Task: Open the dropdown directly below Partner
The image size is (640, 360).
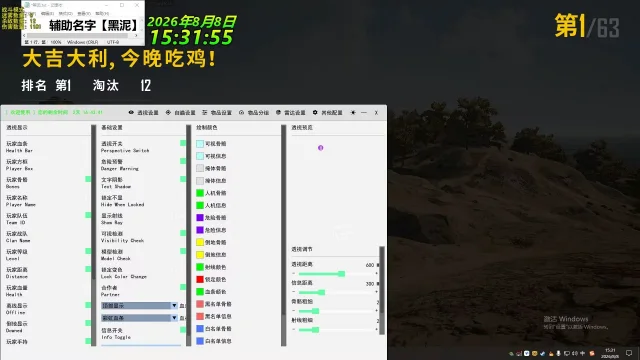Action: click(139, 305)
